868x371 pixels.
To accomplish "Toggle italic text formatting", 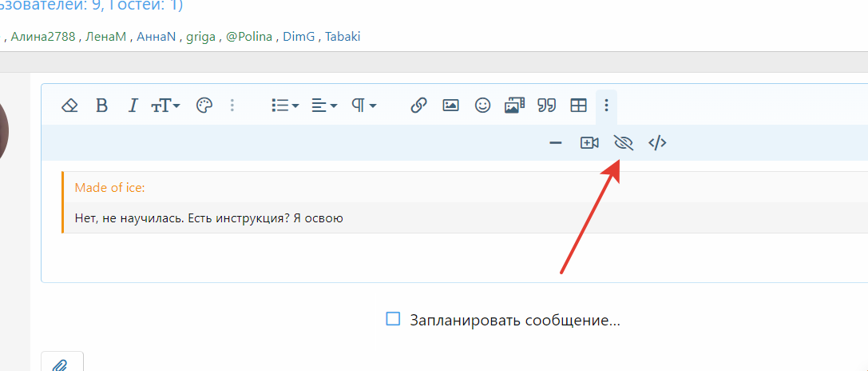I will [133, 106].
